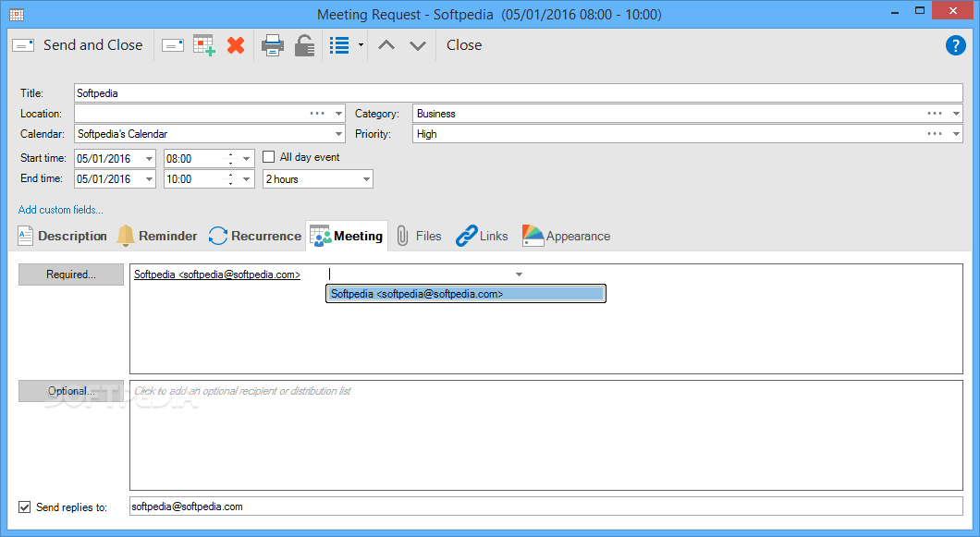Open End time 10:00 dropdown arrow

click(246, 178)
